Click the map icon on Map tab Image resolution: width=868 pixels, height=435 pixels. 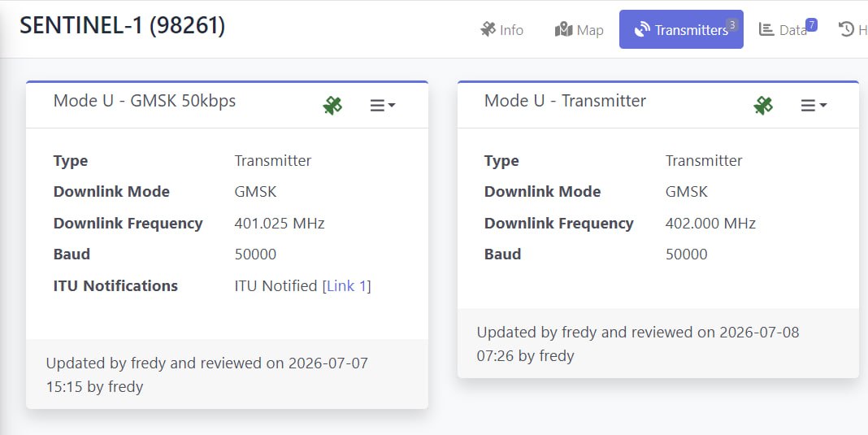pos(563,29)
